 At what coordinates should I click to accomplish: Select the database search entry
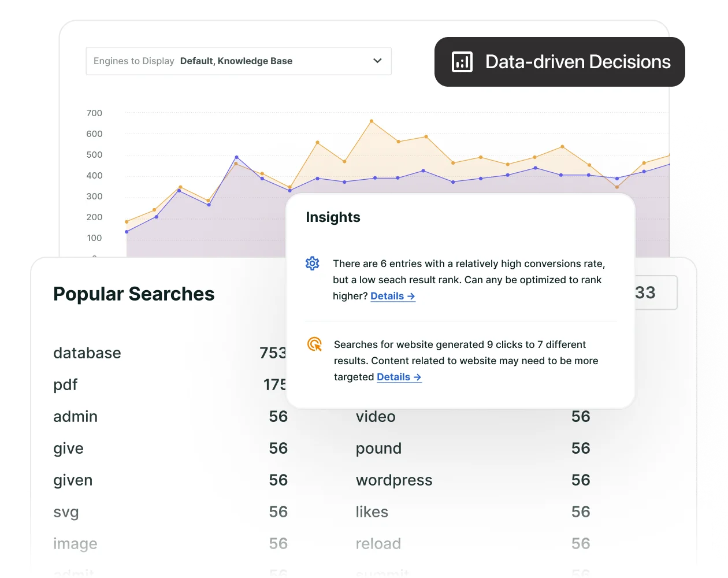pos(87,353)
